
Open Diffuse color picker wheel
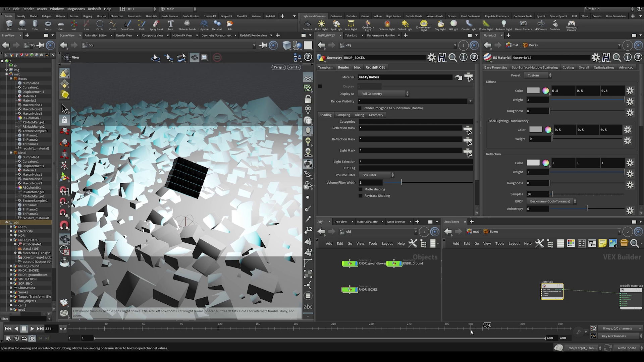point(546,90)
